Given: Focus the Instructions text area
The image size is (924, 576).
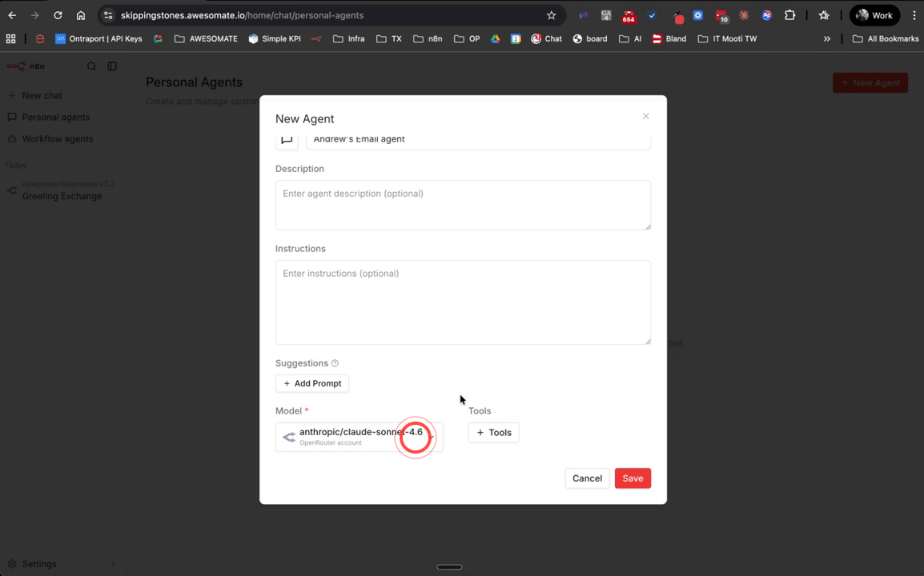Looking at the screenshot, I should [x=463, y=302].
